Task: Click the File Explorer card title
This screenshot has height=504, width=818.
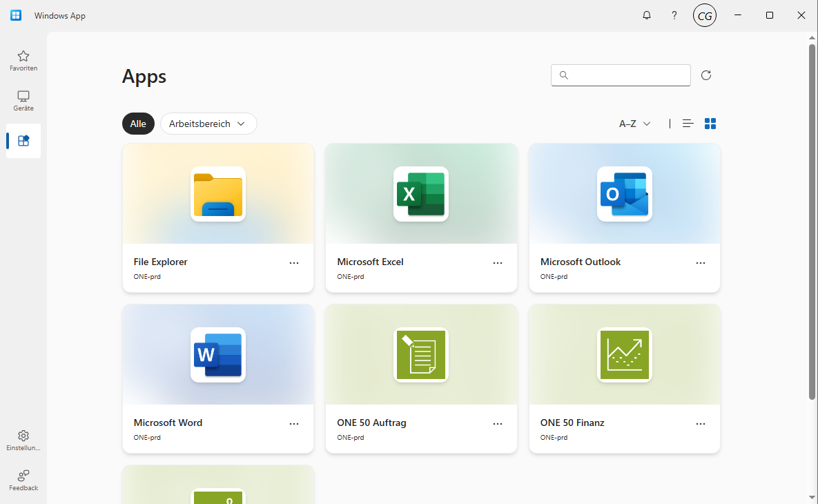Action: tap(160, 262)
